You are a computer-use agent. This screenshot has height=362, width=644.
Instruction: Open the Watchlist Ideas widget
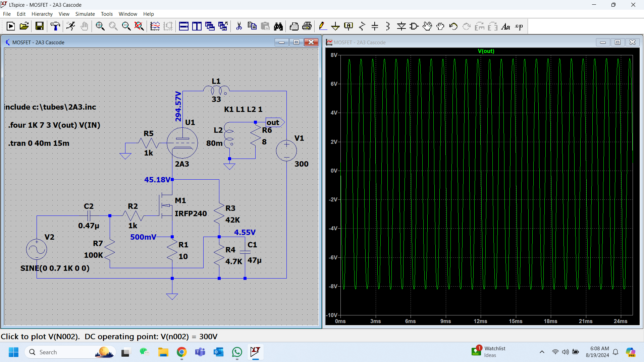pos(489,352)
